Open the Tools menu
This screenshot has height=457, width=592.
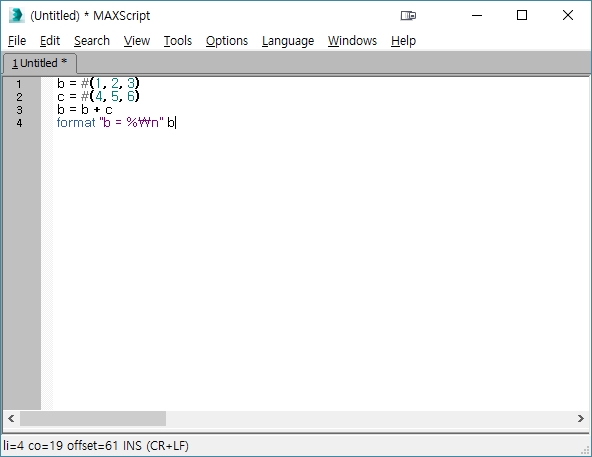178,40
